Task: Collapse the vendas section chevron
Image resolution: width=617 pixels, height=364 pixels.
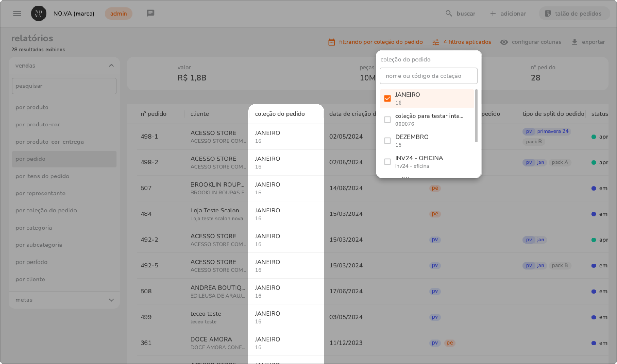Action: [x=111, y=66]
